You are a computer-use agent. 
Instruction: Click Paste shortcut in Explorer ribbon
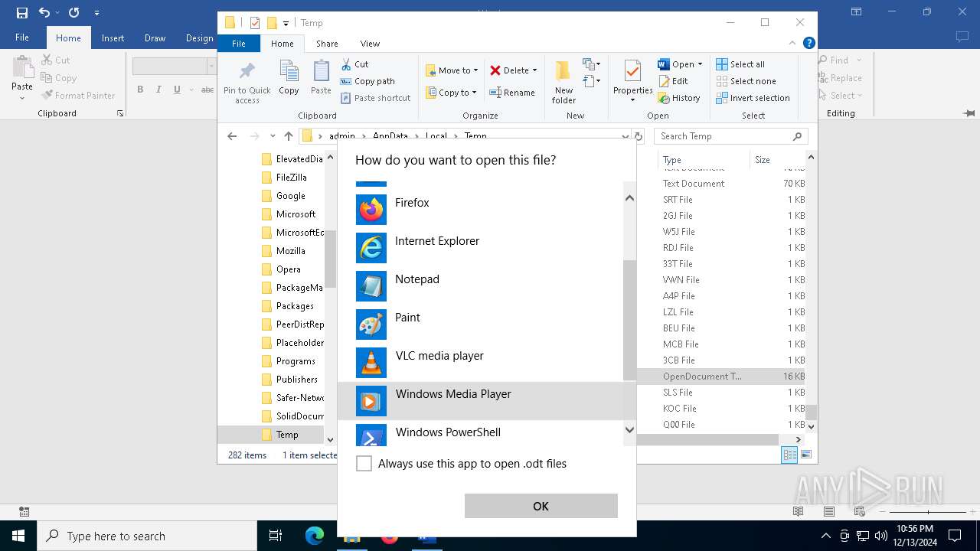[375, 98]
